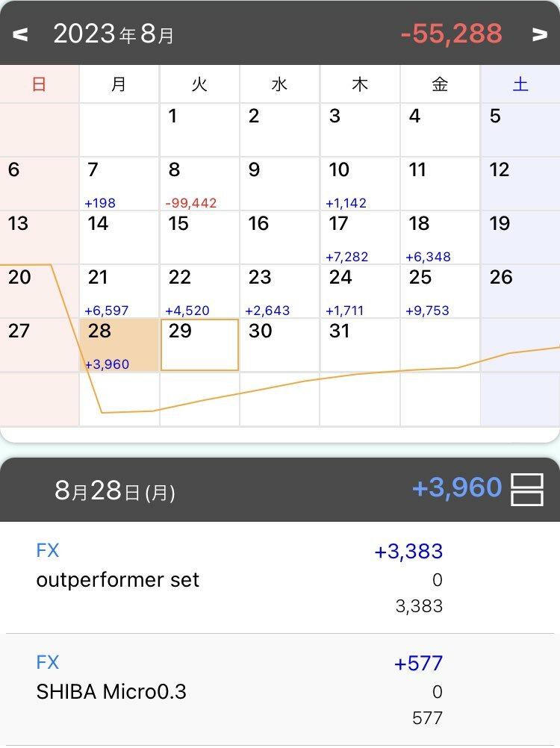Viewport: 560px width, 748px height.
Task: Tap the 土 Saturday column header
Action: [520, 84]
